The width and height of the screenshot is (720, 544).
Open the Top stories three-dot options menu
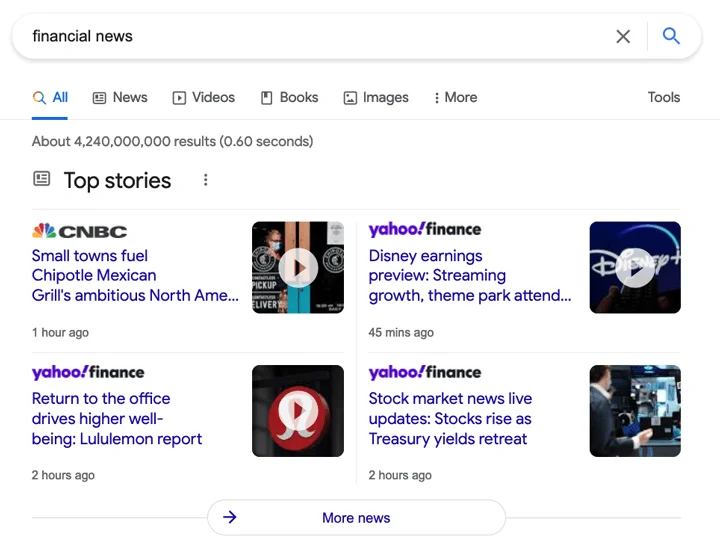point(206,180)
